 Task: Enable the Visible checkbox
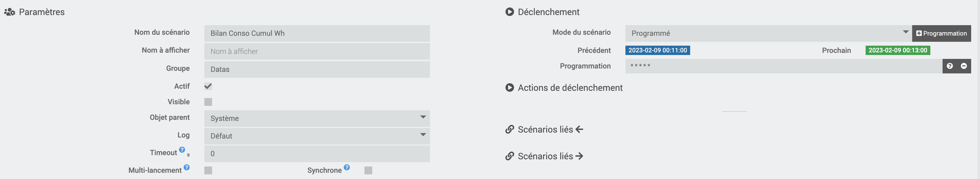click(208, 102)
